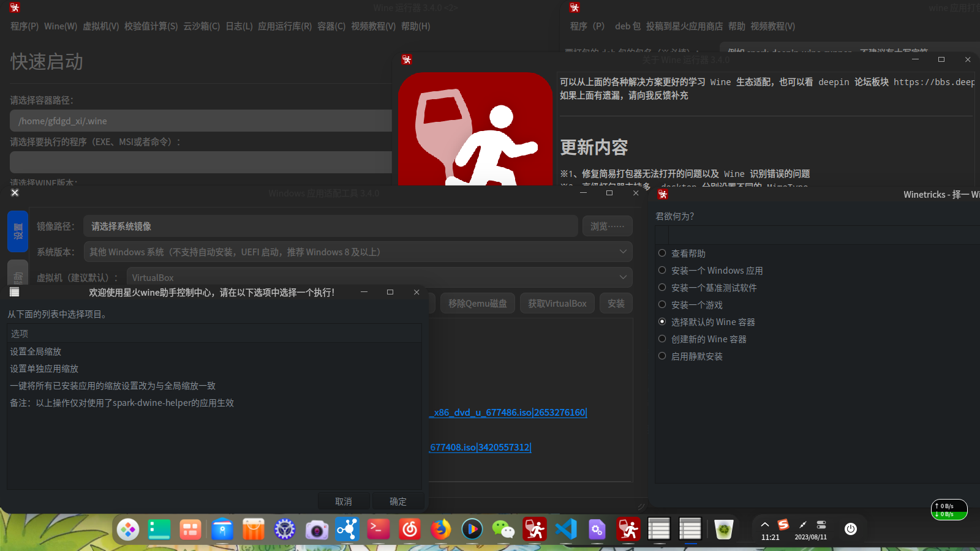980x551 pixels.
Task: Launch the orange shopping bag dock icon
Action: [x=254, y=530]
